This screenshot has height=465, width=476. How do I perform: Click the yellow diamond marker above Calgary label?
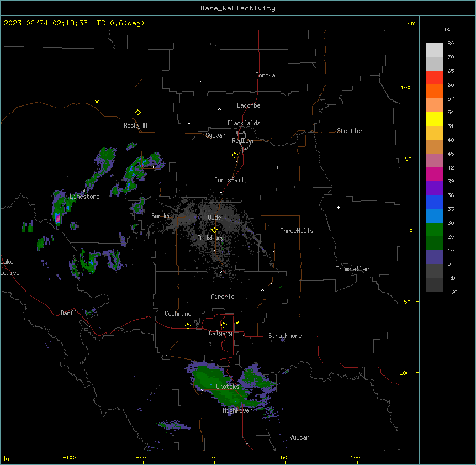tap(224, 325)
